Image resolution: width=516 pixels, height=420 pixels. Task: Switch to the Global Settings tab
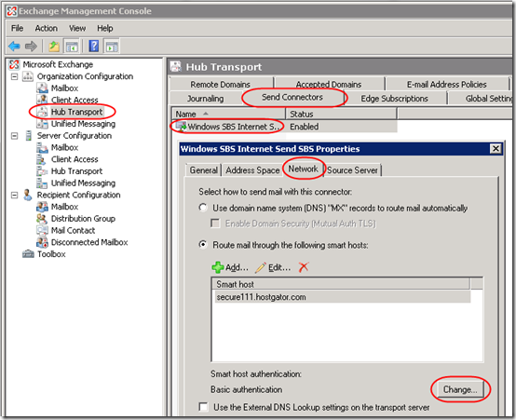click(481, 99)
